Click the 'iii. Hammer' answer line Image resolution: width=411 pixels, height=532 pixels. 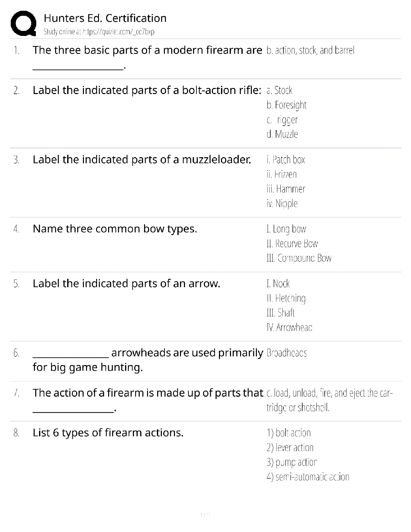coord(286,189)
